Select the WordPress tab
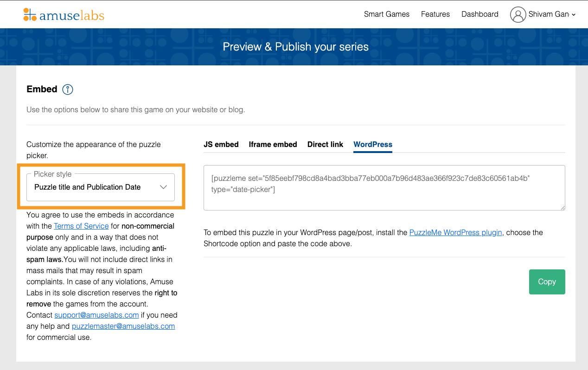The height and width of the screenshot is (370, 588). (x=373, y=144)
